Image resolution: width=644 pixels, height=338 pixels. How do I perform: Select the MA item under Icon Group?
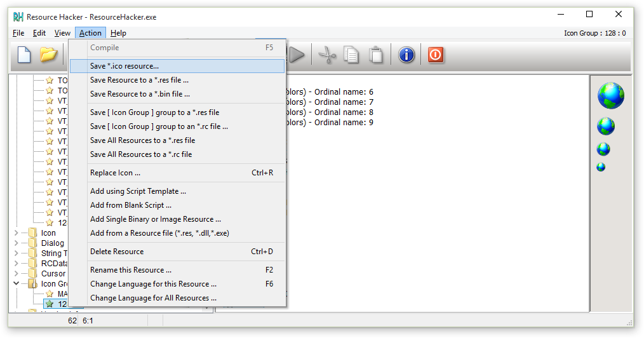coord(62,294)
